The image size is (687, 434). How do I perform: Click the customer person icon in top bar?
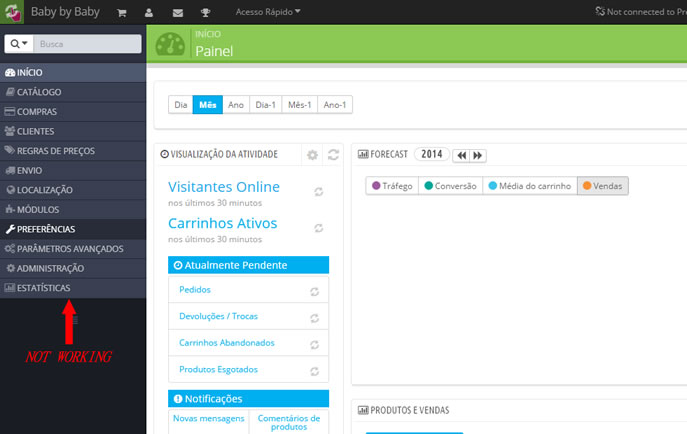pos(149,12)
